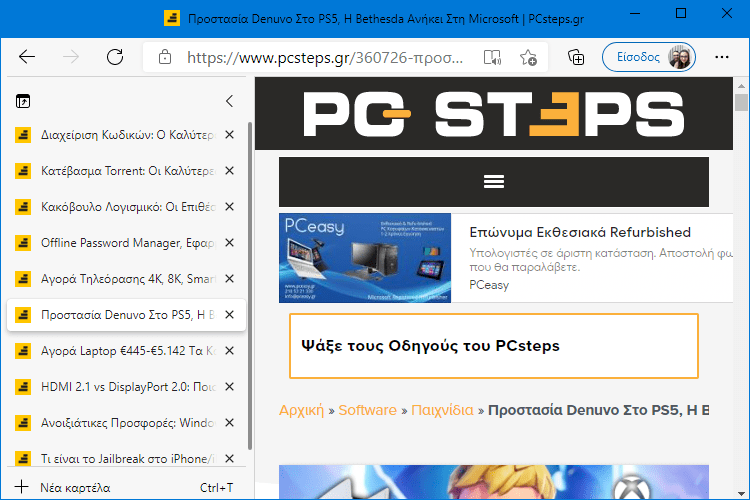Open a new tab with Νέα καρτέλα
The image size is (750, 500).
[x=126, y=488]
